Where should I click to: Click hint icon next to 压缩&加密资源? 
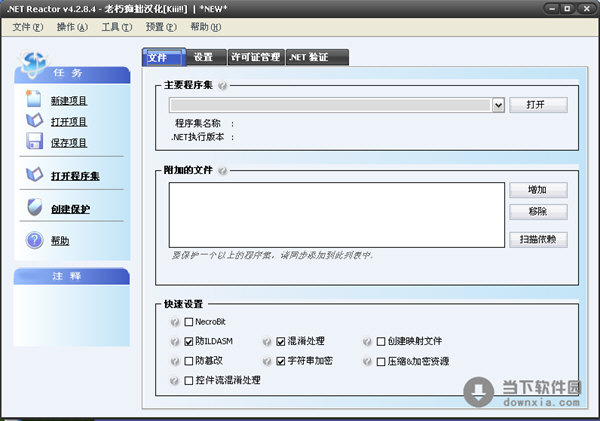367,361
